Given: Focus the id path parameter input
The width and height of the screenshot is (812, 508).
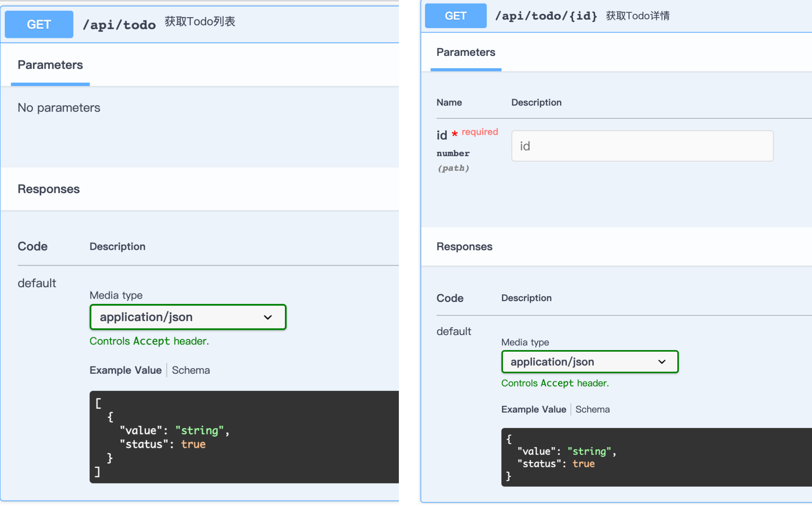Looking at the screenshot, I should pos(642,146).
